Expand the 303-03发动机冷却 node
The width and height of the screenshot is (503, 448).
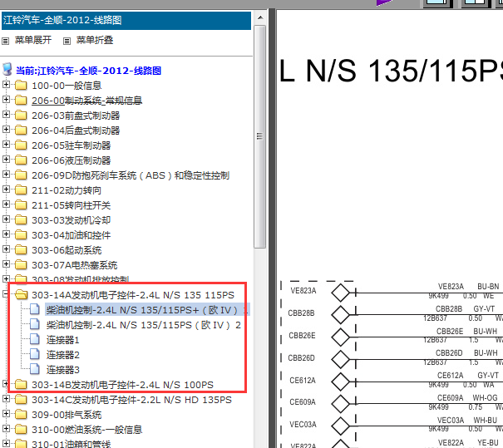(x=6, y=219)
